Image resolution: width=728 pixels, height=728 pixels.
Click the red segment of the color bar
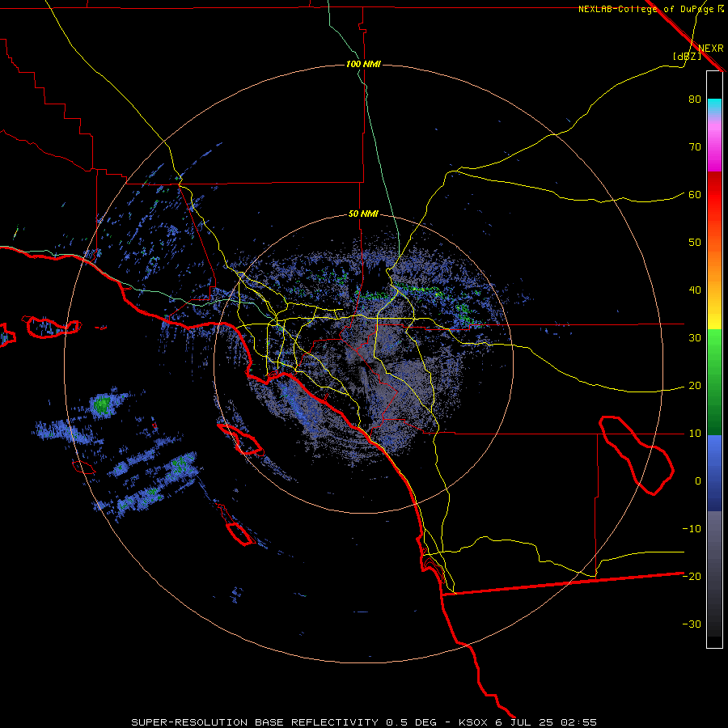point(714,195)
